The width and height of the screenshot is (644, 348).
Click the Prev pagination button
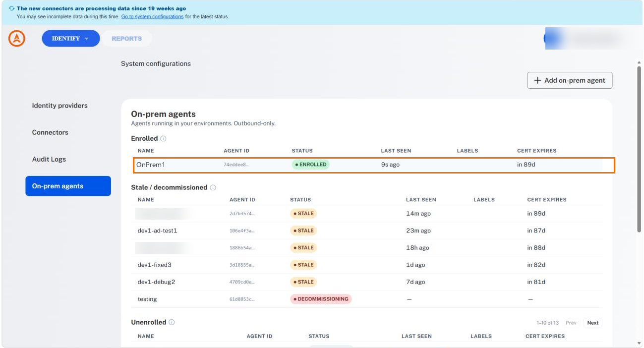click(x=571, y=323)
